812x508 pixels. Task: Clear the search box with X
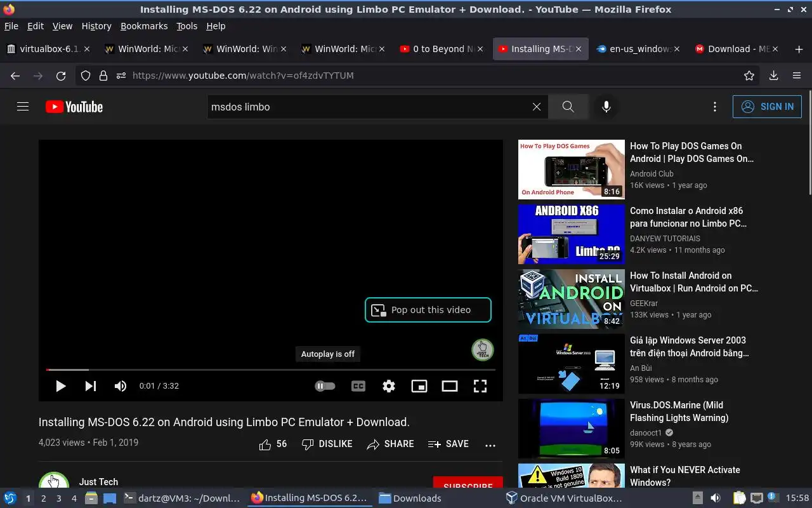pos(537,107)
